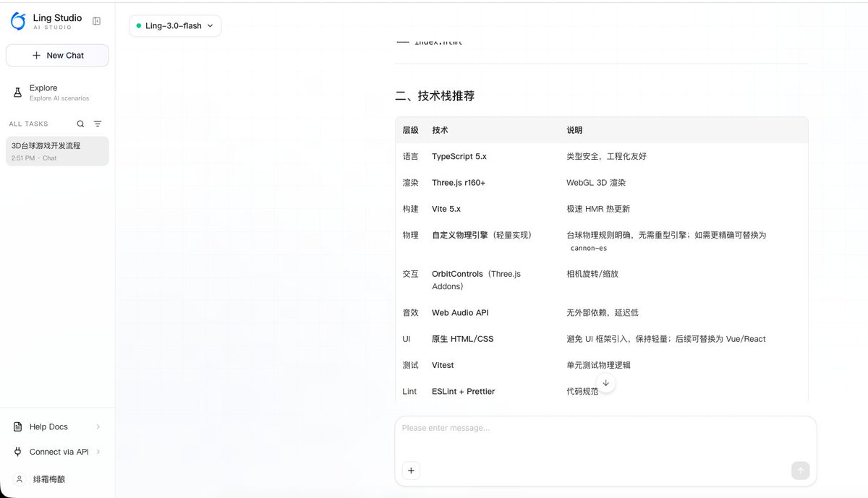Screen dimensions: 868x498
Task: Jump to bottom with down-arrow button
Action: [x=606, y=383]
